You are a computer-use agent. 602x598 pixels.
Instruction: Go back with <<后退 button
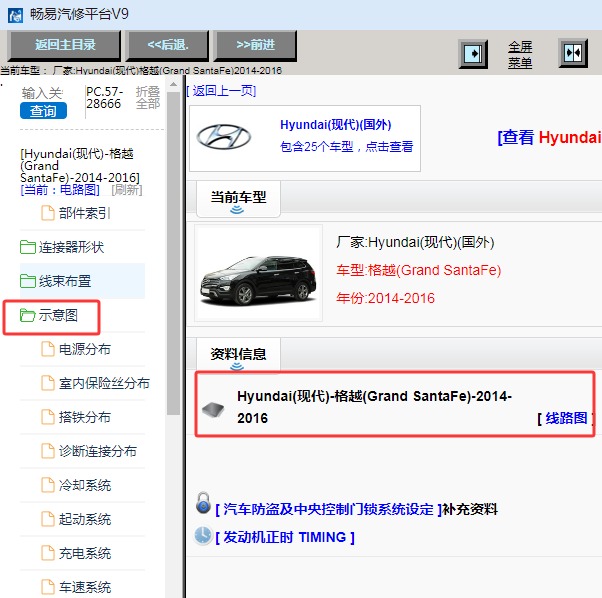pos(168,45)
